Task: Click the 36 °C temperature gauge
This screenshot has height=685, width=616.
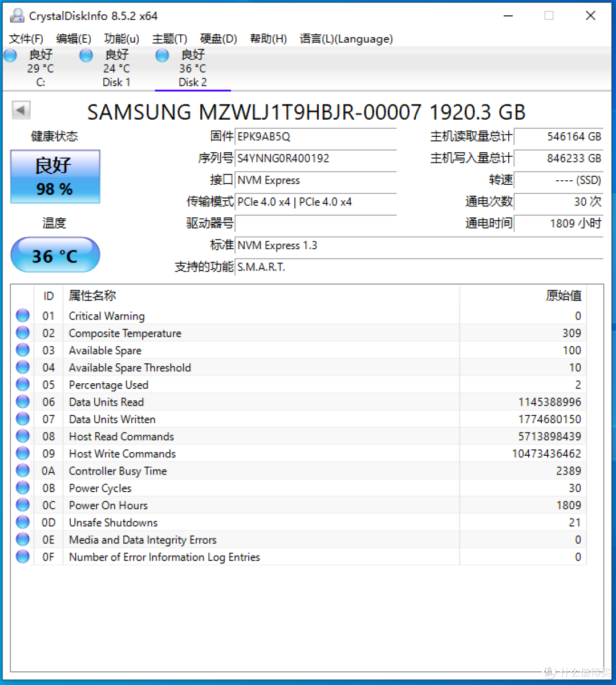Action: [x=55, y=255]
